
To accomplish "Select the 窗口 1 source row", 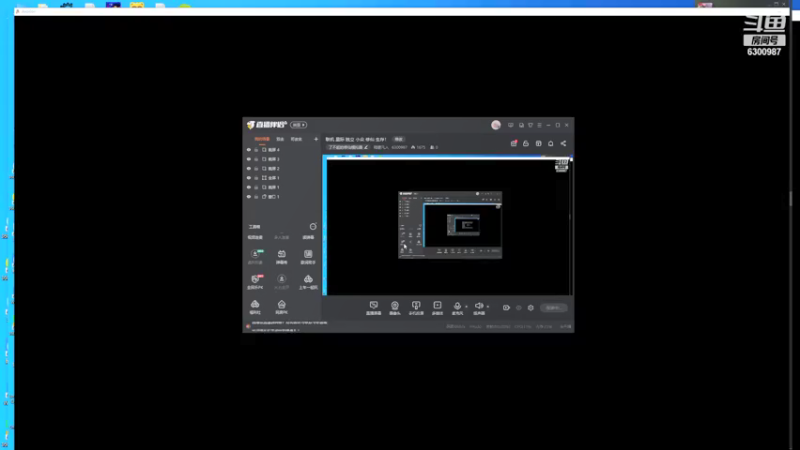I will point(282,196).
